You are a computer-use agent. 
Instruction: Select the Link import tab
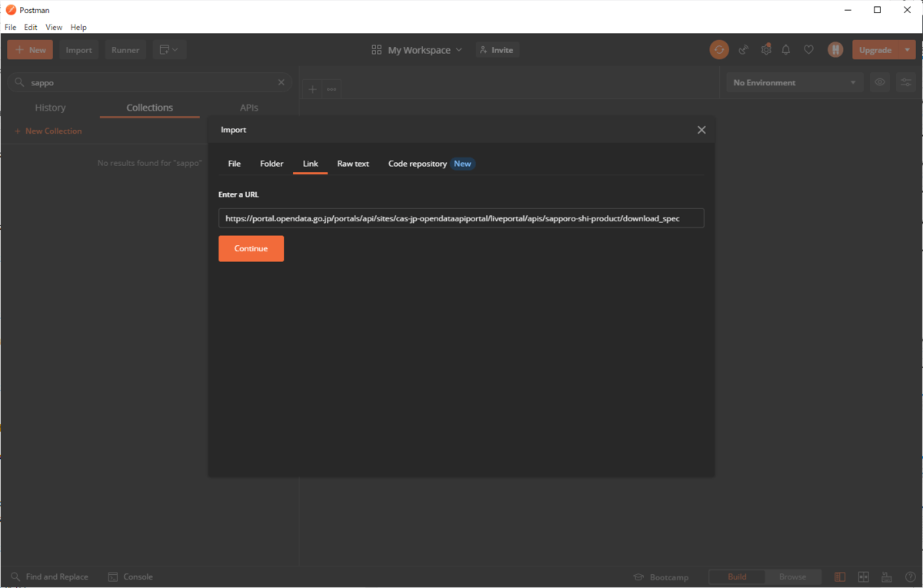[310, 164]
